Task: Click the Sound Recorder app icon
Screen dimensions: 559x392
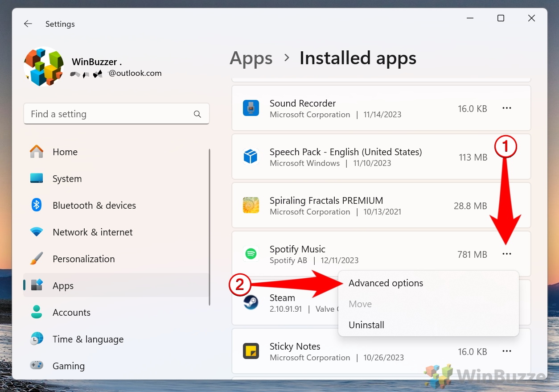Action: click(251, 108)
